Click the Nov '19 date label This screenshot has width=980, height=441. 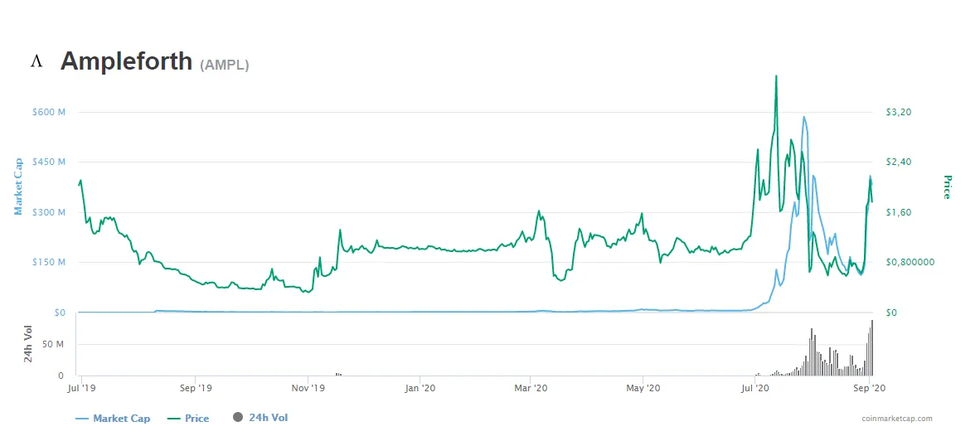[x=308, y=388]
